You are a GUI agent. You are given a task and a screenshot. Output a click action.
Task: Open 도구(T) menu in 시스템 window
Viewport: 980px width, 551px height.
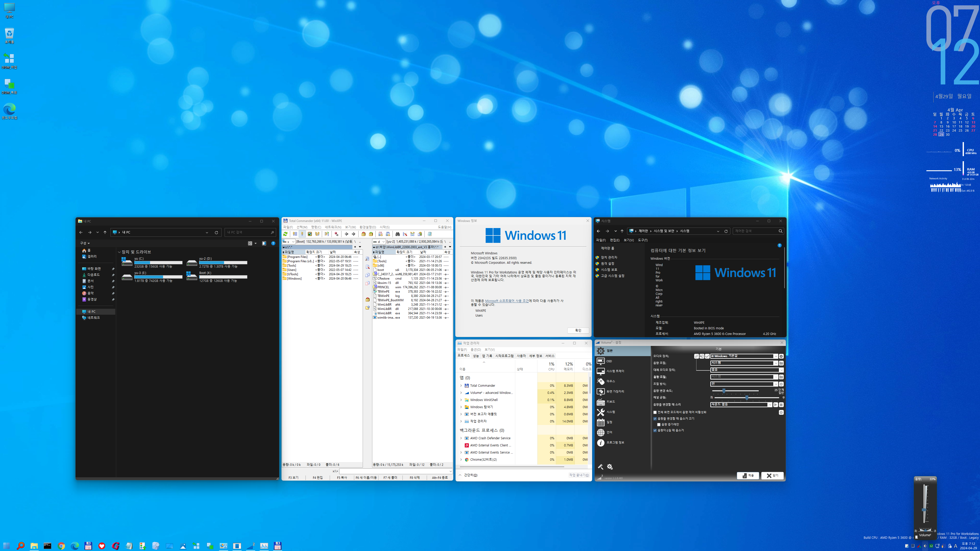(643, 240)
